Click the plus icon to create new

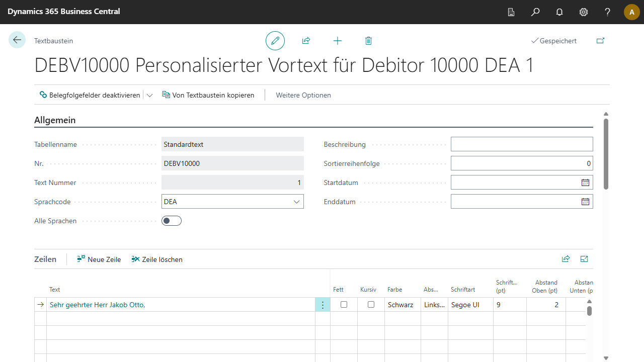(x=338, y=41)
